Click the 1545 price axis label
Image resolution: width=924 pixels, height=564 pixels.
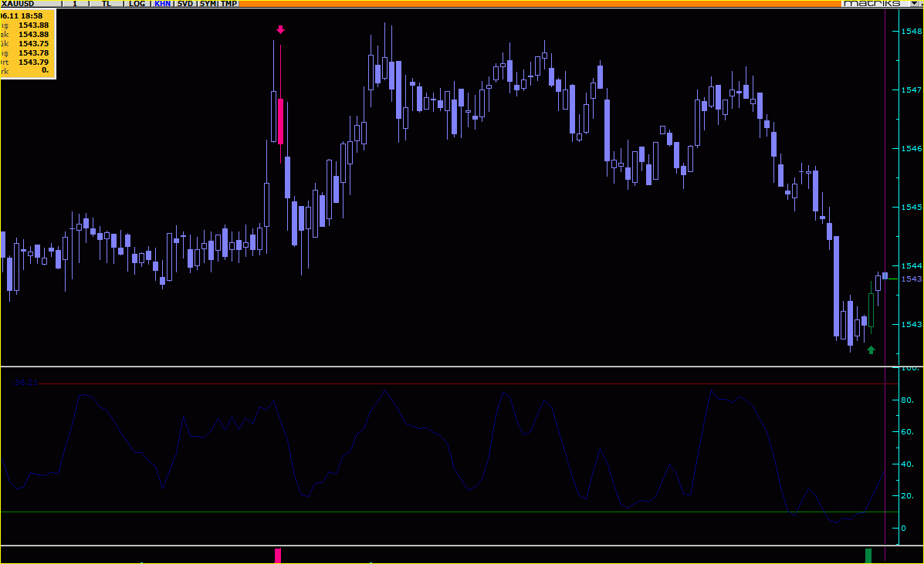(x=911, y=208)
